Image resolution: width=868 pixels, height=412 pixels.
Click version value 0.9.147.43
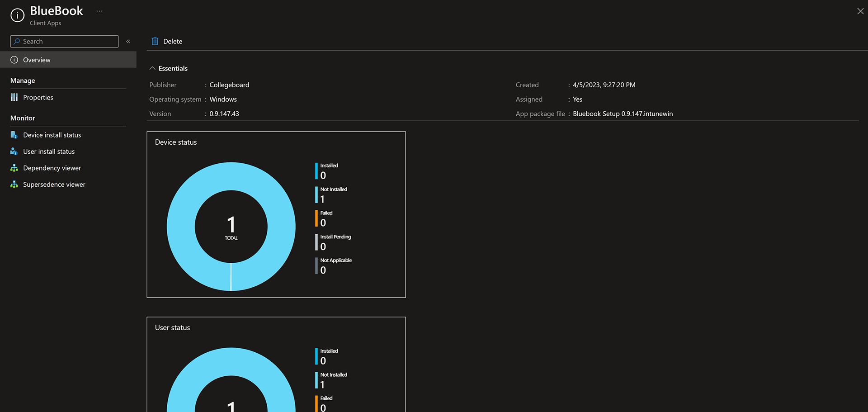pyautogui.click(x=224, y=114)
